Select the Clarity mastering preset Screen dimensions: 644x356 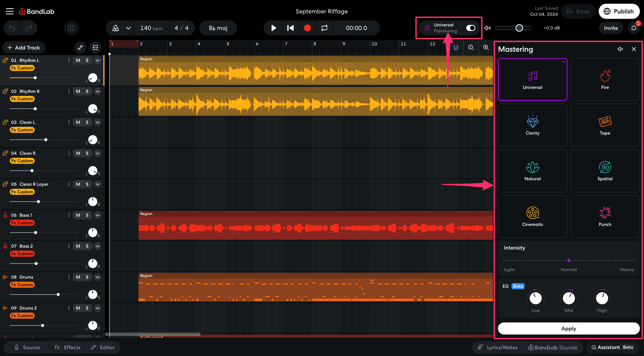coord(533,125)
